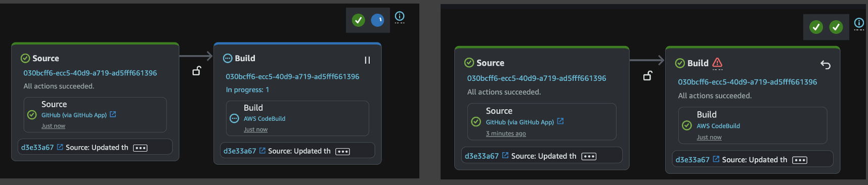
Task: Click the unlocked transition padlock in right pipeline
Action: click(x=647, y=76)
